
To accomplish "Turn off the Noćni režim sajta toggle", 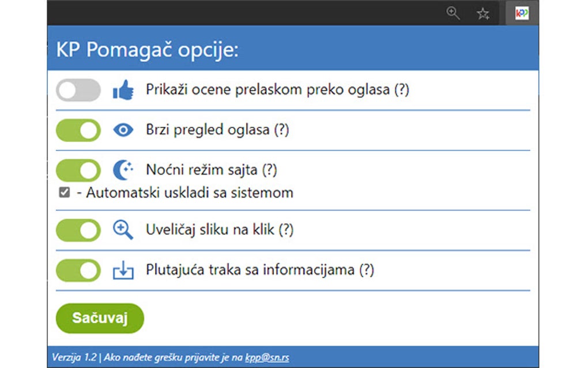I will (x=78, y=170).
